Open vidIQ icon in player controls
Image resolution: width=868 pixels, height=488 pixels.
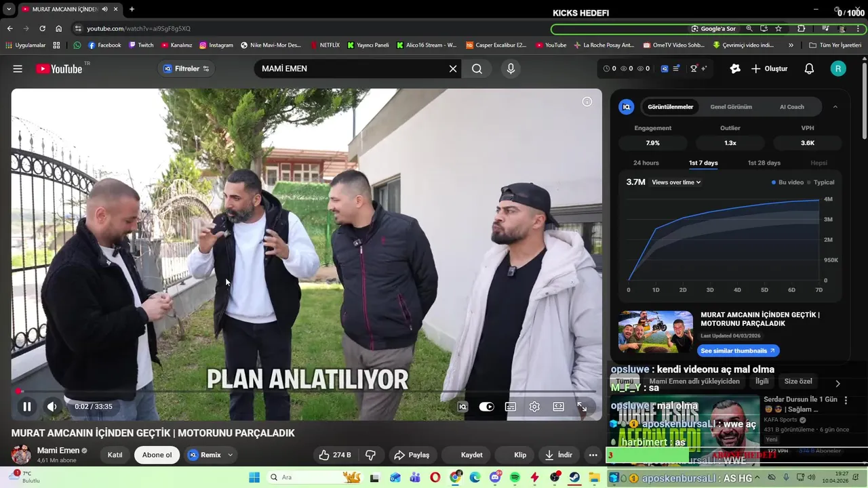coord(462,407)
